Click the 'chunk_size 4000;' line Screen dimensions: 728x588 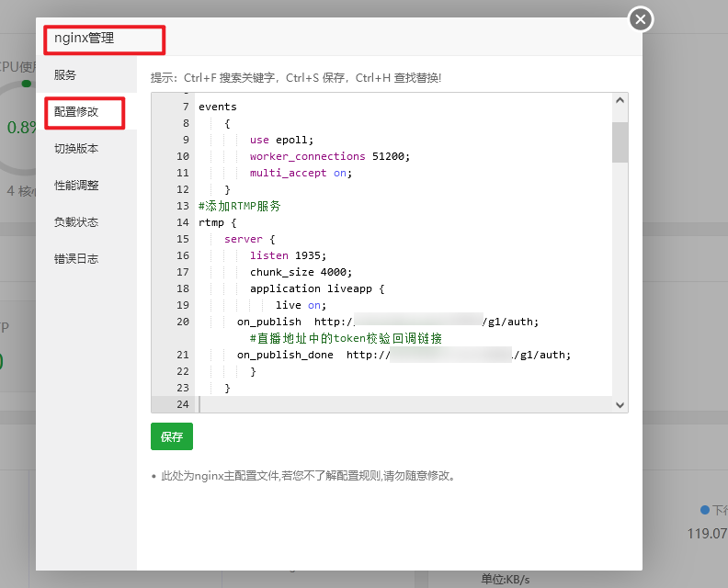point(301,272)
